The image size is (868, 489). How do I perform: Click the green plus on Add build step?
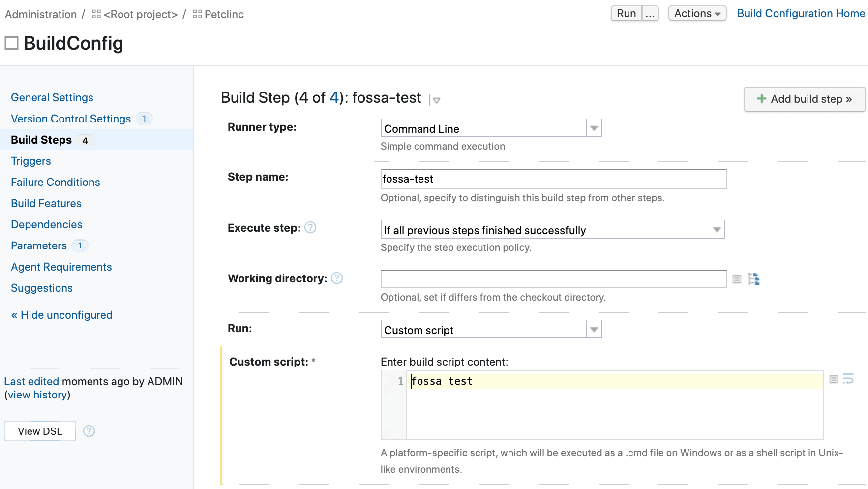(x=762, y=98)
